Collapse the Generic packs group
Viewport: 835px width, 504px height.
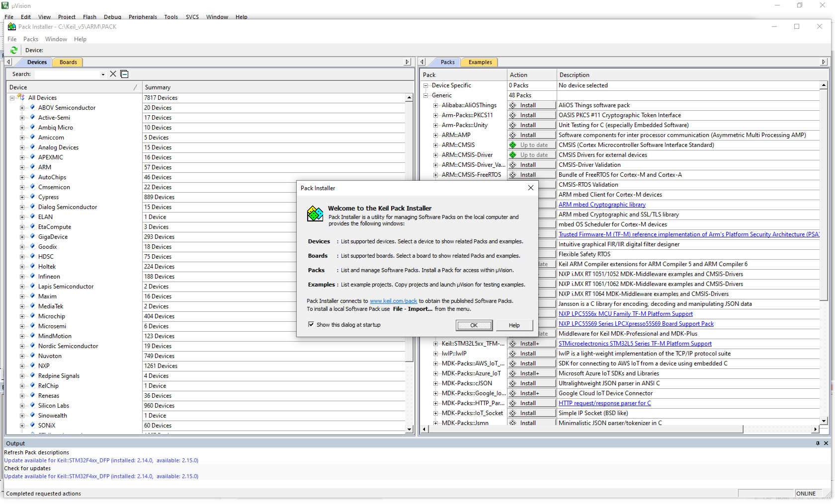tap(425, 95)
